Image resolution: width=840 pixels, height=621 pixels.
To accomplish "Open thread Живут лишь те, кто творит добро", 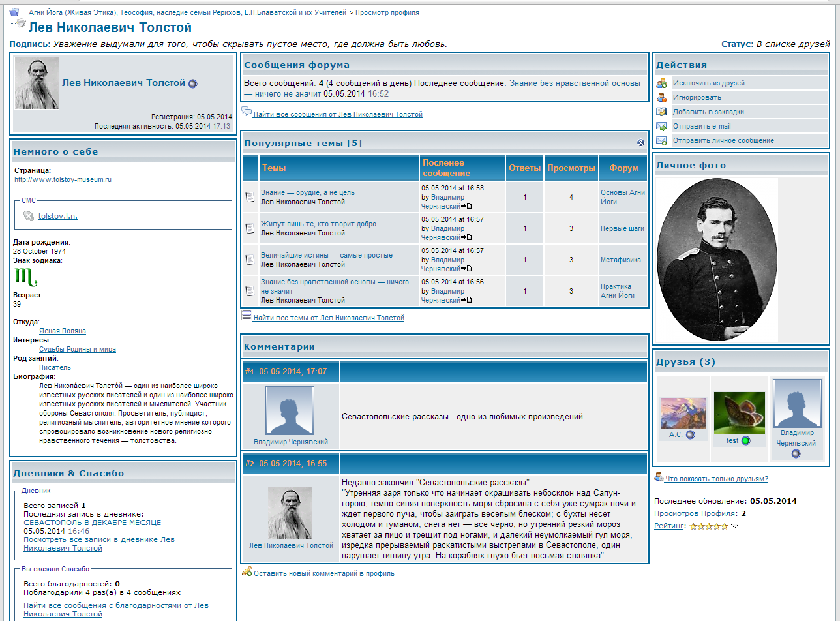I will [x=318, y=224].
